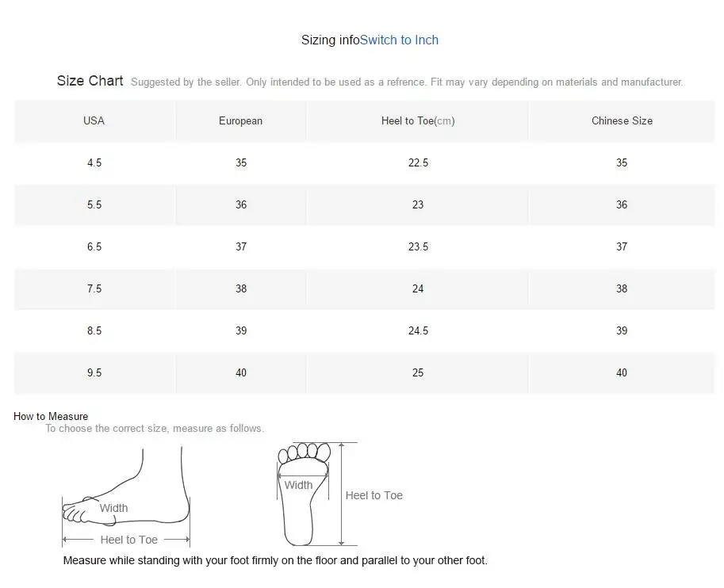Screen dimensions: 724x588
Task: Click the How to Measure heading
Action: (51, 417)
